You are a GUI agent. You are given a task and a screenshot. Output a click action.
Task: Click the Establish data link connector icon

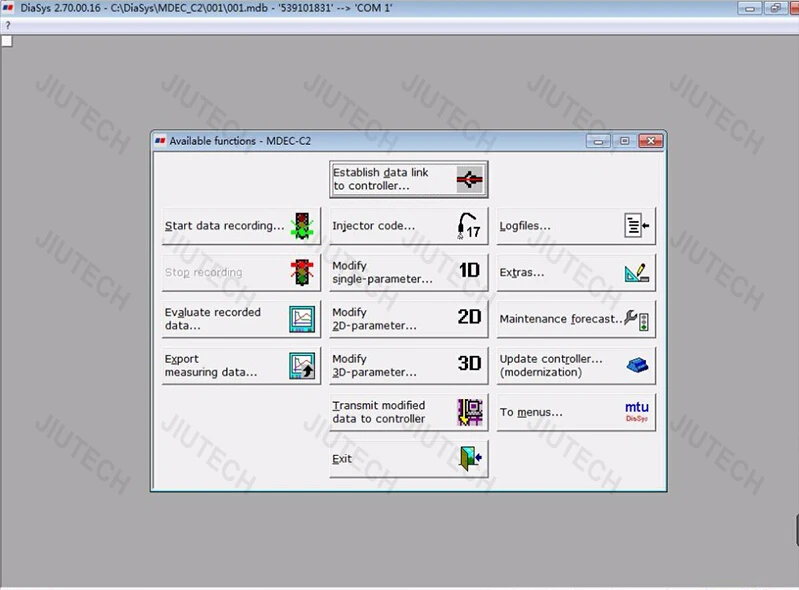pos(470,180)
